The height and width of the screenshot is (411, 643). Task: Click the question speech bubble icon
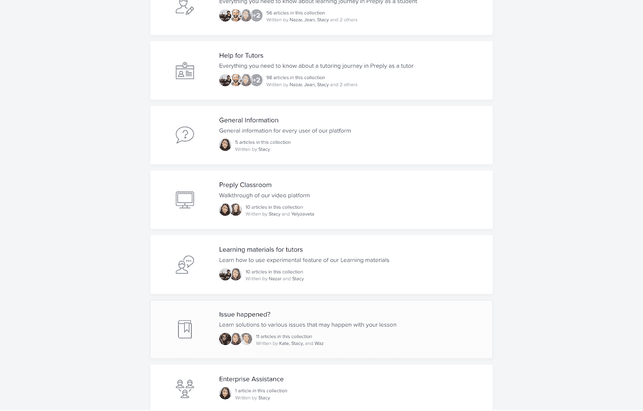pyautogui.click(x=185, y=135)
